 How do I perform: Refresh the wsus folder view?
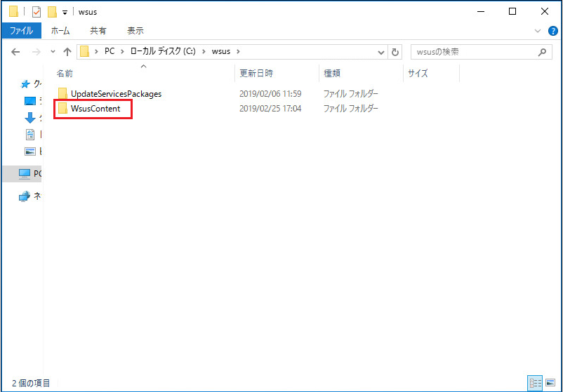click(395, 53)
